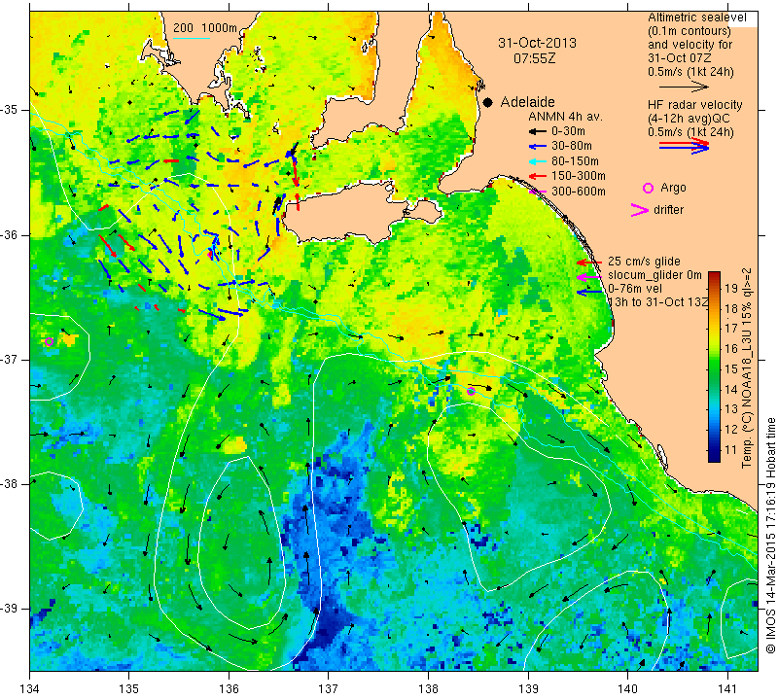
Task: Click the cyan 200 1000m isobath legend line
Action: pyautogui.click(x=192, y=39)
